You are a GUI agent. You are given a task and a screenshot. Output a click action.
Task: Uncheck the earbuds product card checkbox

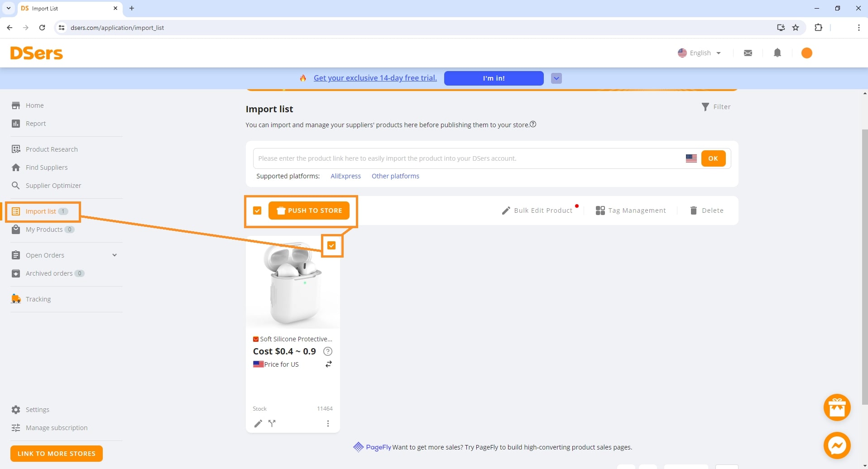point(332,245)
